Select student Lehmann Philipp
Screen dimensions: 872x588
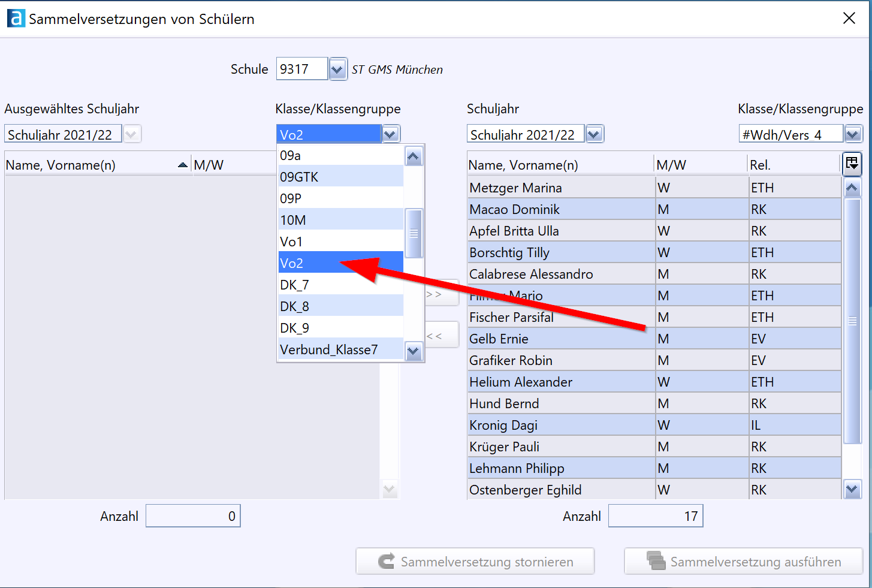point(654,468)
